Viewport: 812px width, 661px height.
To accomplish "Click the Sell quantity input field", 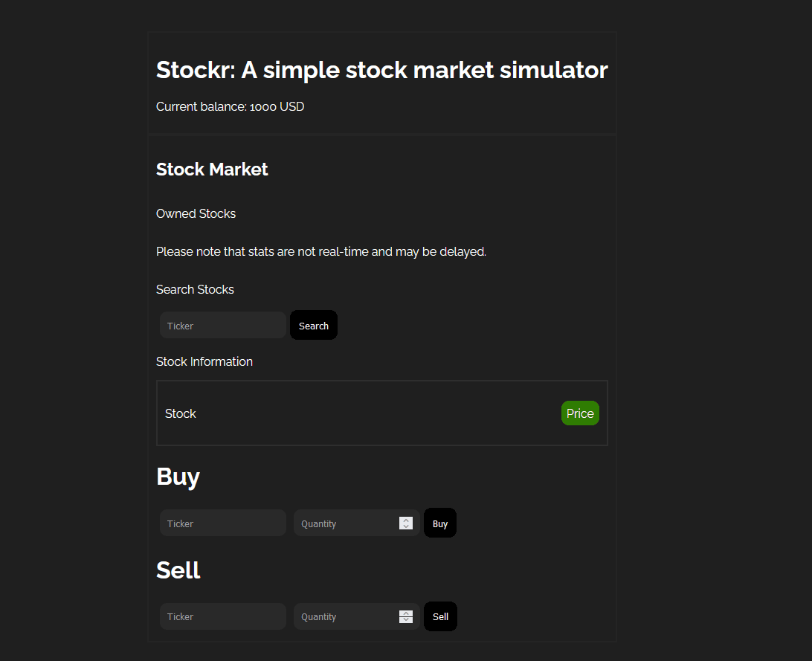I will click(346, 616).
